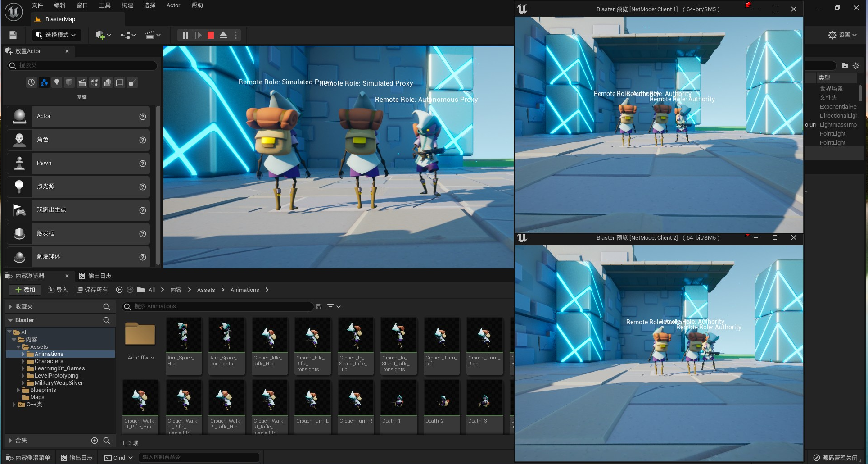The width and height of the screenshot is (868, 464).
Task: Pause the play-in-editor simulation
Action: (x=185, y=35)
